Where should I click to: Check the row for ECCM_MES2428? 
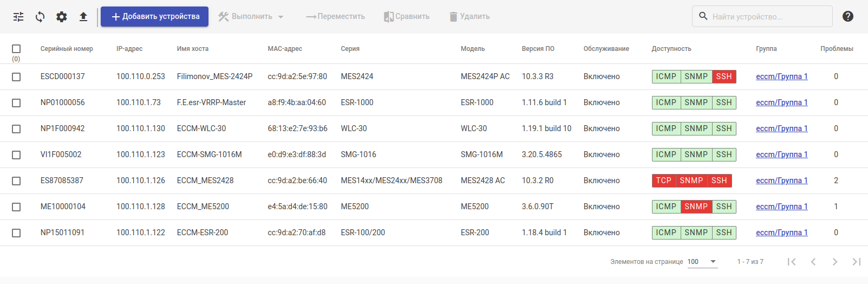[x=16, y=181]
